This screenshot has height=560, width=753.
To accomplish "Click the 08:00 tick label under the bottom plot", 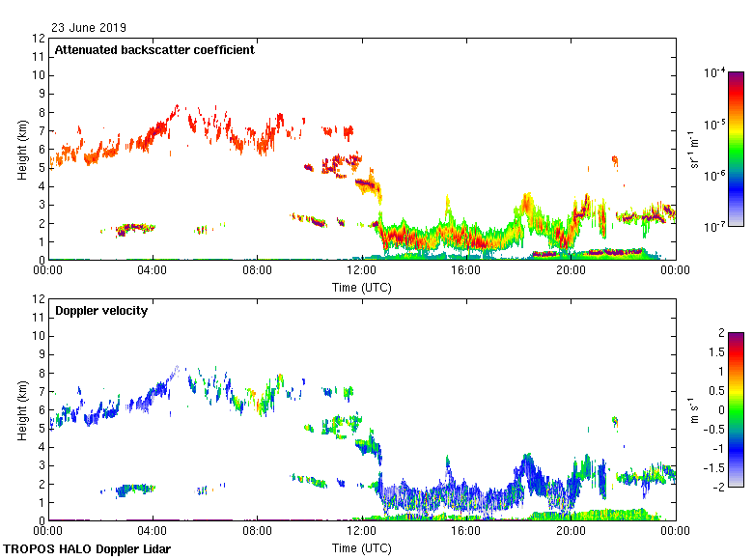I will click(257, 532).
